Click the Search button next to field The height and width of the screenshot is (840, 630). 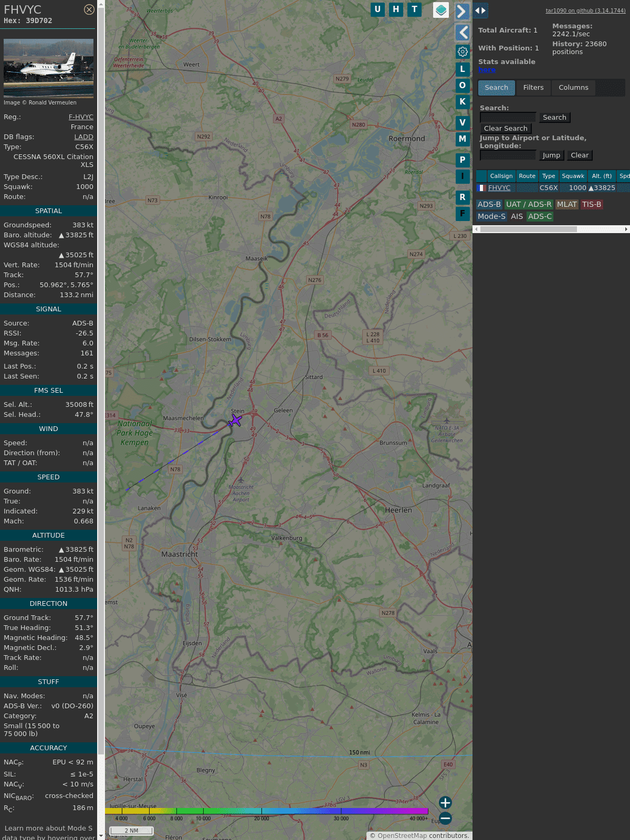554,118
